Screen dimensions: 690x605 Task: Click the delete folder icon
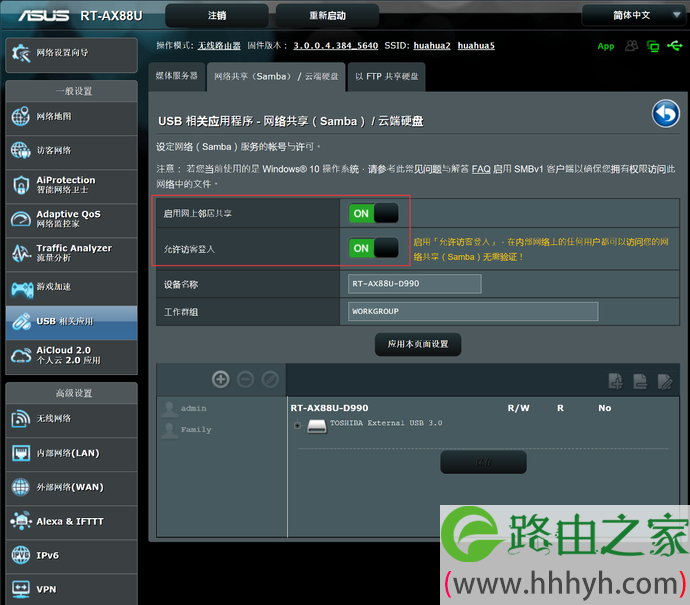click(640, 381)
